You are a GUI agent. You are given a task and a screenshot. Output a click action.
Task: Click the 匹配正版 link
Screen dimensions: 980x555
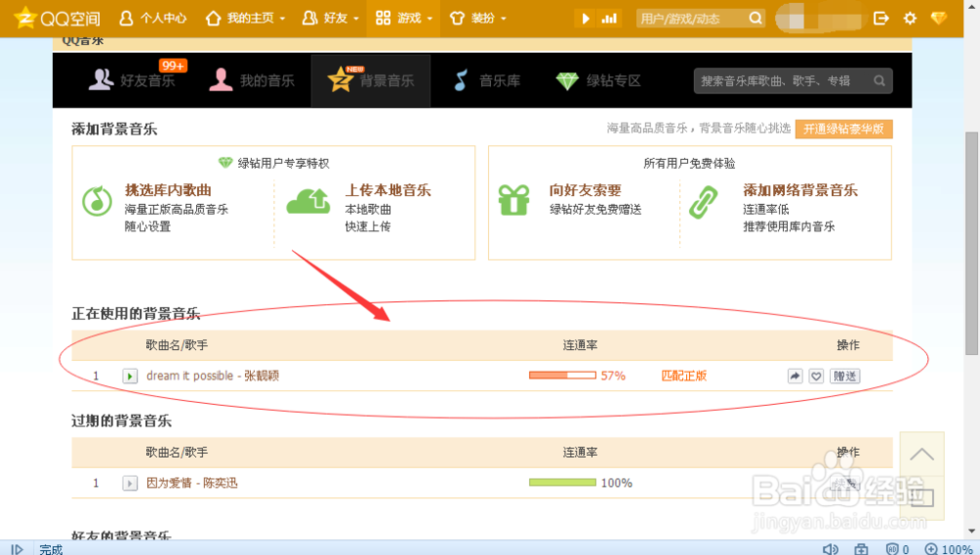pos(684,376)
